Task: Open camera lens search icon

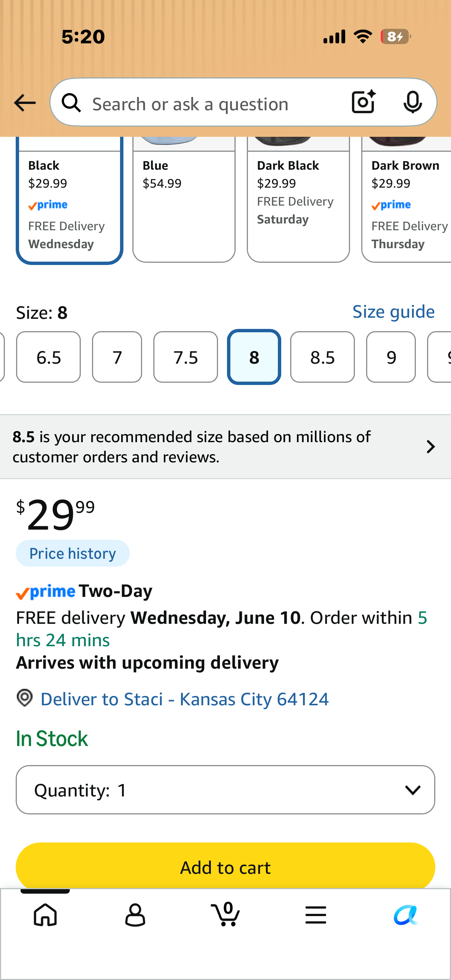Action: 363,102
